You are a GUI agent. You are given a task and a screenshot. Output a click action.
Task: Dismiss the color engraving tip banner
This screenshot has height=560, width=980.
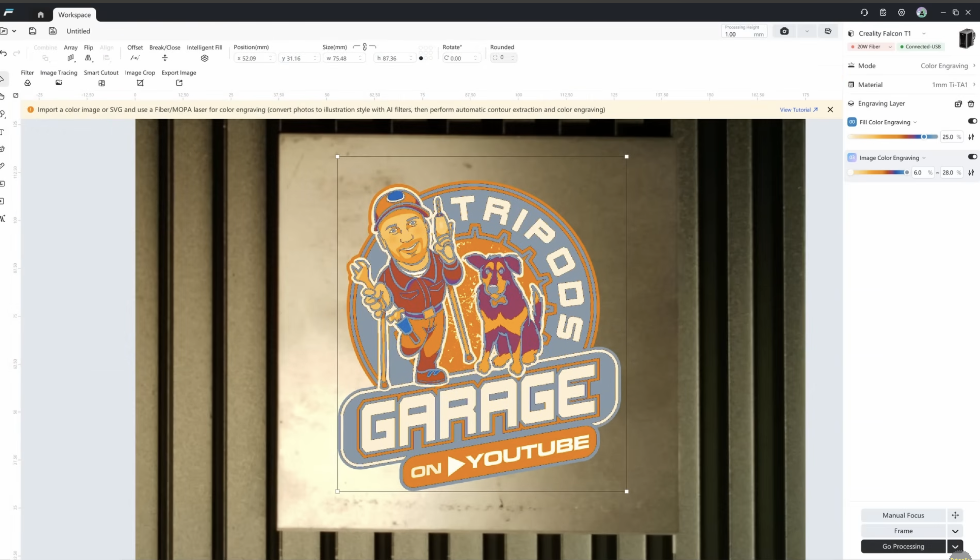click(x=830, y=110)
